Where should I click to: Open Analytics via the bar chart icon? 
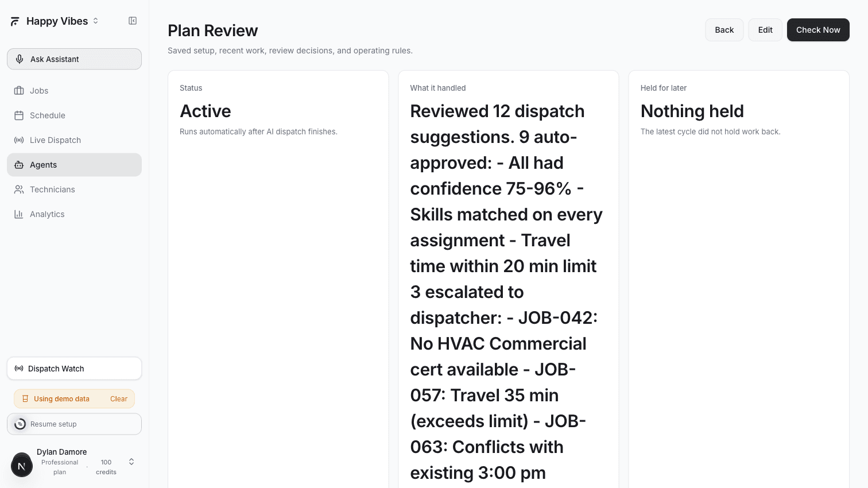18,214
